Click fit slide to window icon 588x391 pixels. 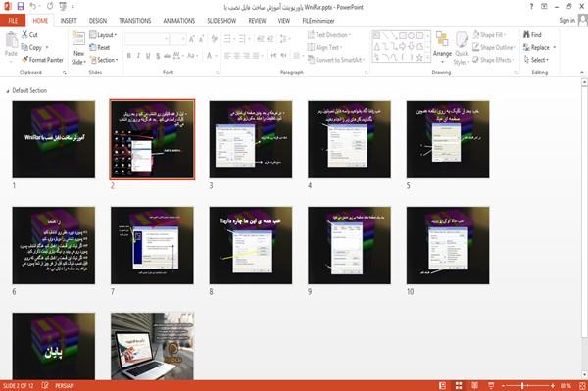(x=582, y=386)
